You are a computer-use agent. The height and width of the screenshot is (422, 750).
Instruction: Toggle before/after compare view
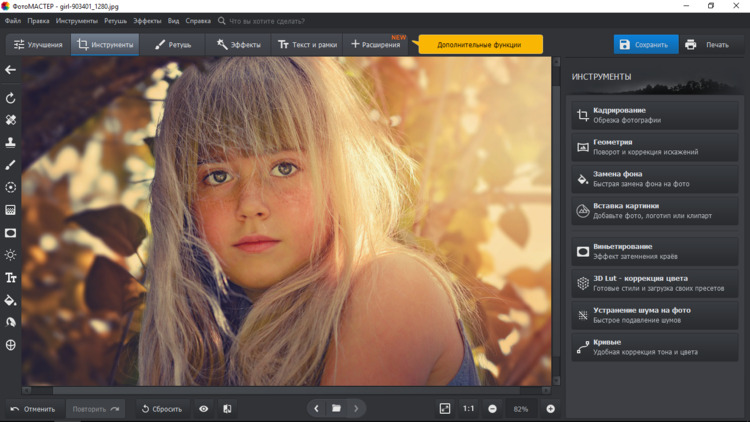[x=227, y=409]
